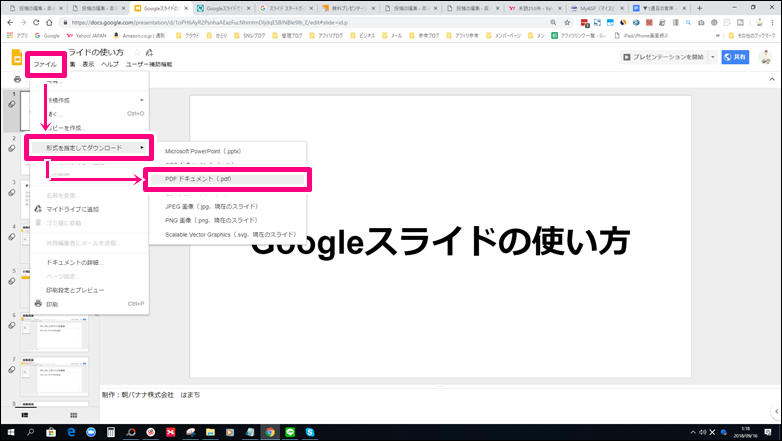
Task: Choose PDF ドキュメント (.pdf) download option
Action: 228,179
